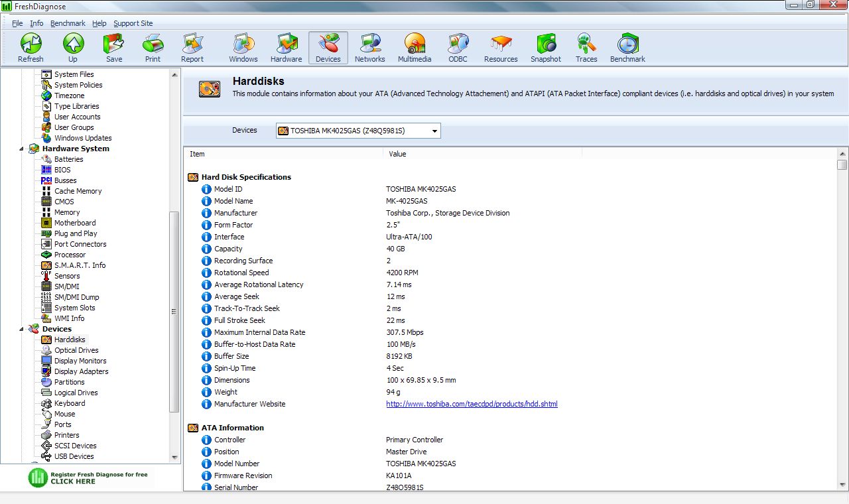849x504 pixels.
Task: Select Motherboard tree item
Action: click(75, 223)
